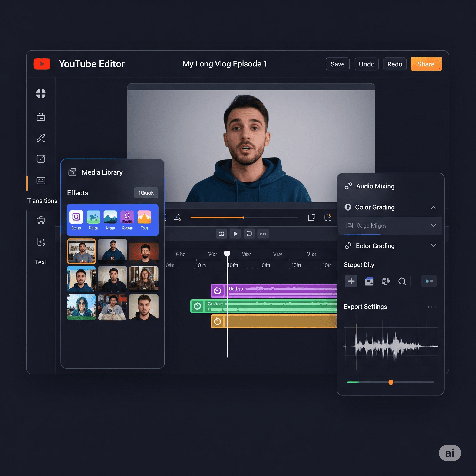The width and height of the screenshot is (476, 476).
Task: Click the grid layout icon in sidebar
Action: tap(41, 94)
